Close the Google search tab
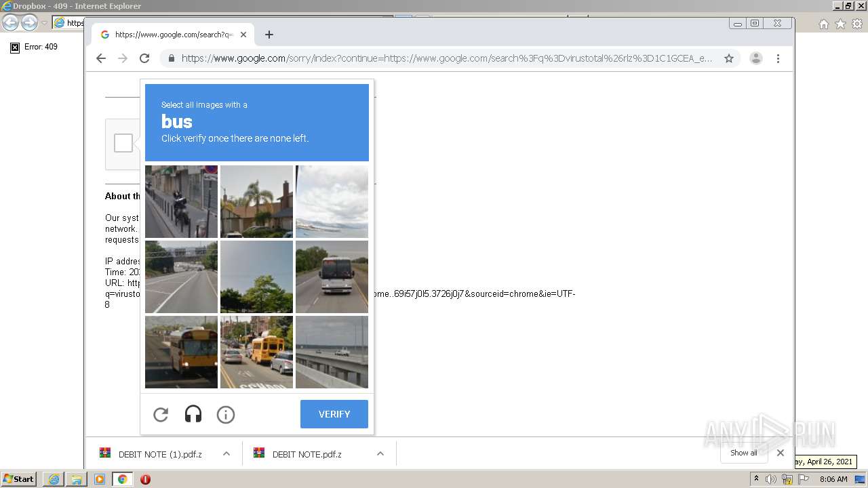868x488 pixels. (243, 35)
